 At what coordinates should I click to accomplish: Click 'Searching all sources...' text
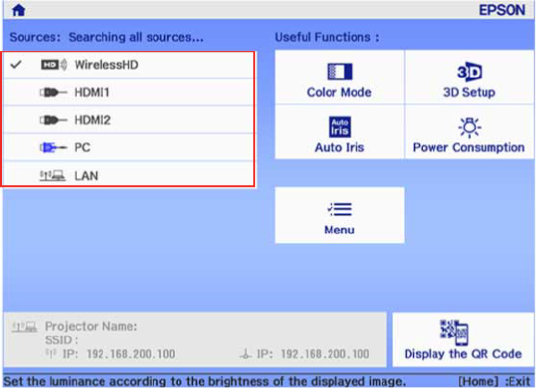[136, 37]
